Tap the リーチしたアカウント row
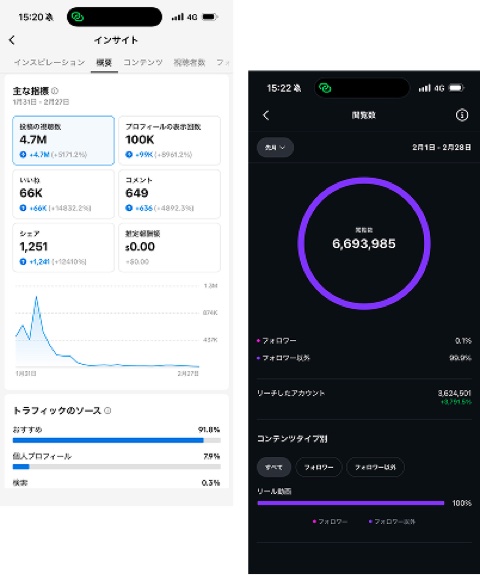This screenshot has width=480, height=575. 364,398
